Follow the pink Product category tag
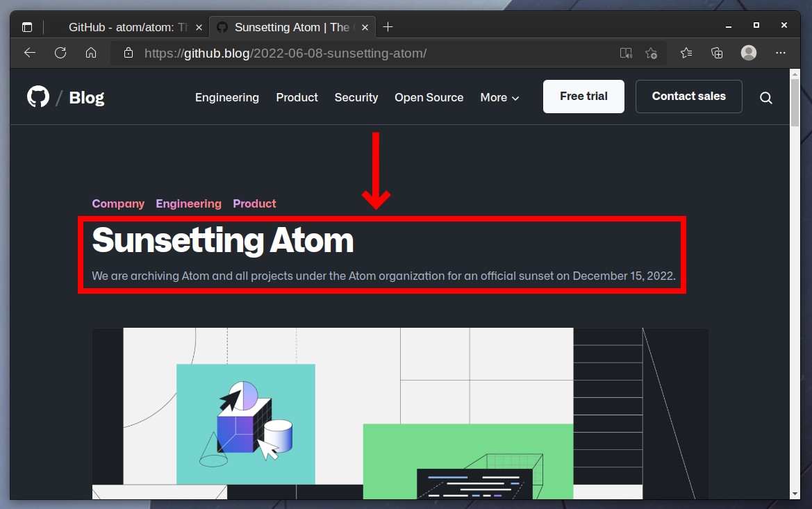The width and height of the screenshot is (812, 509). [x=254, y=203]
